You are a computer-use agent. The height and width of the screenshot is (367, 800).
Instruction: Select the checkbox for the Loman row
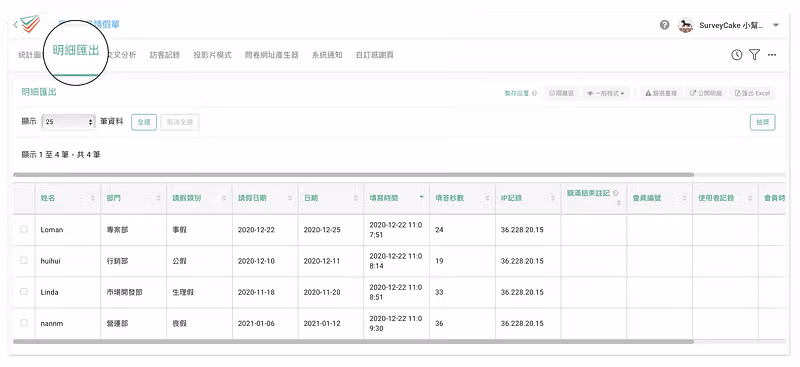point(23,229)
